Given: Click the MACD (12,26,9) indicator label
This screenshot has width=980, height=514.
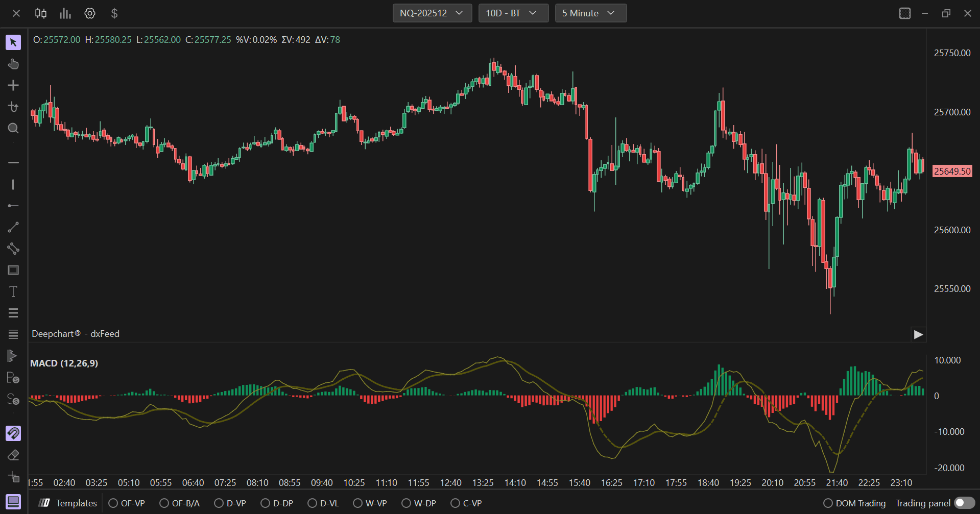Looking at the screenshot, I should click(x=64, y=363).
